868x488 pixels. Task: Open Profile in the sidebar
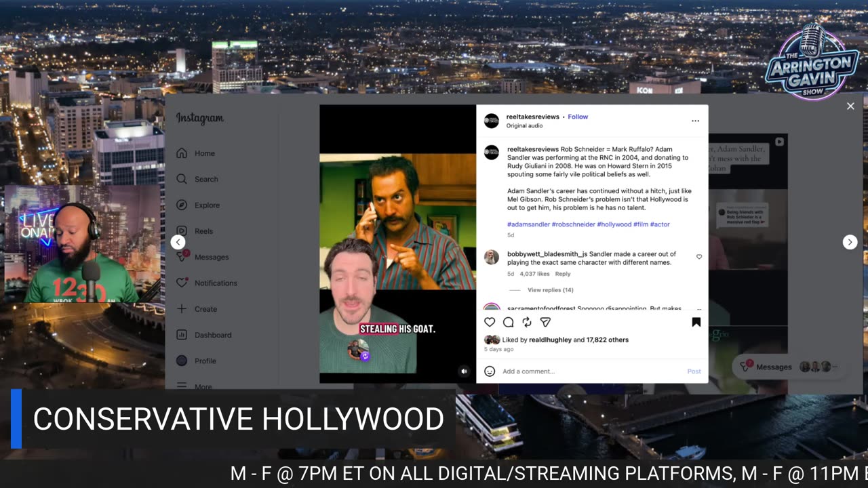196,361
